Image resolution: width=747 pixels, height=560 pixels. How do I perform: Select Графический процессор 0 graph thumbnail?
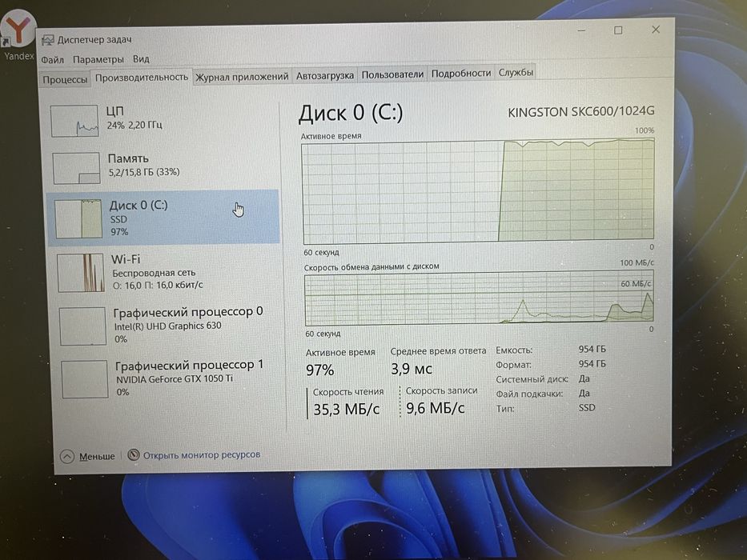[x=83, y=326]
